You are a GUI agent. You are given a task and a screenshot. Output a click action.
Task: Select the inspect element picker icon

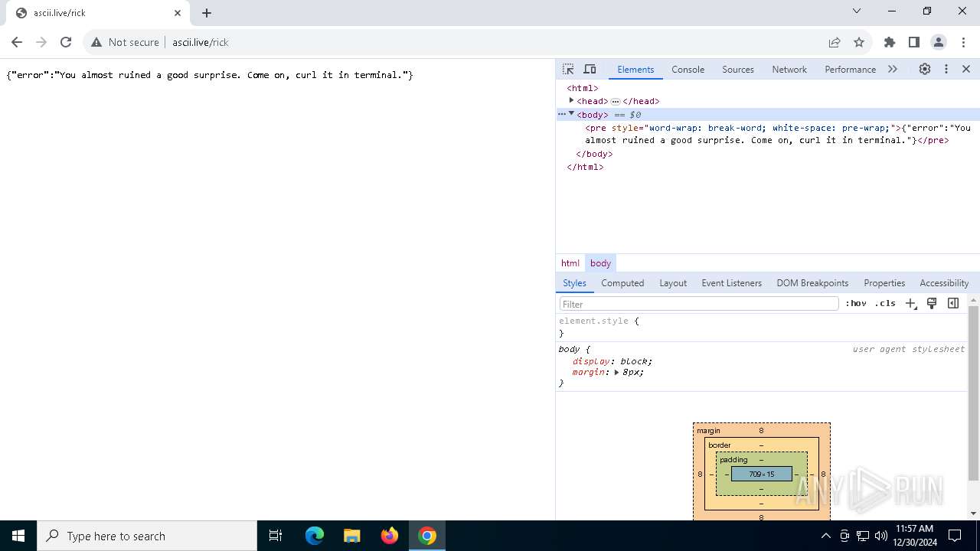click(568, 69)
